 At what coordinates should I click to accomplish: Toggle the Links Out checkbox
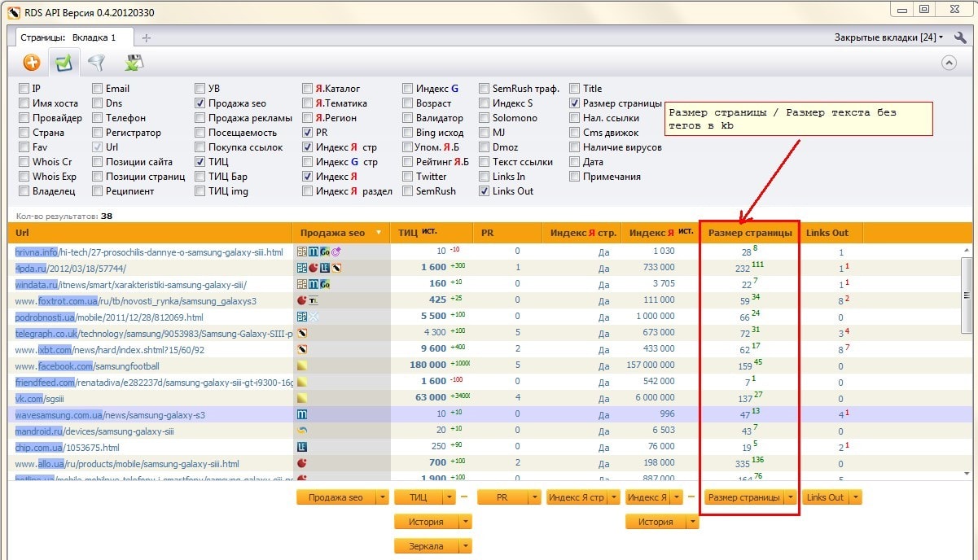tap(485, 191)
